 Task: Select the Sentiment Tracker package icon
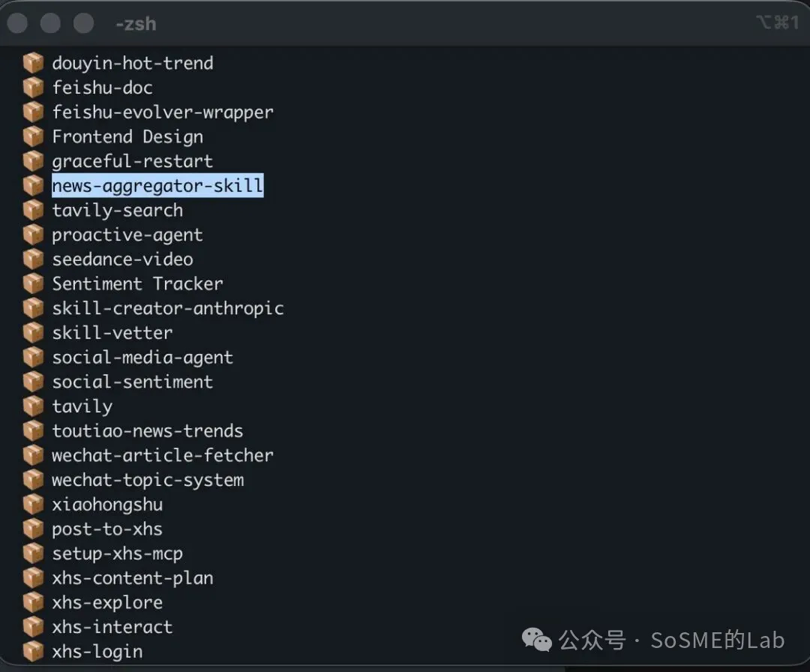pyautogui.click(x=34, y=283)
